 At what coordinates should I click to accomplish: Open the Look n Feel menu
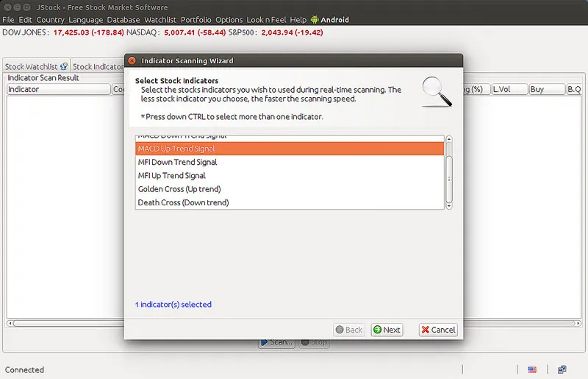(266, 20)
